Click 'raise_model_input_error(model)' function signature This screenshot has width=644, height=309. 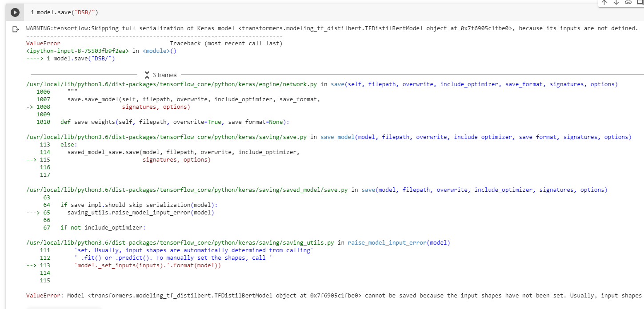(x=399, y=243)
